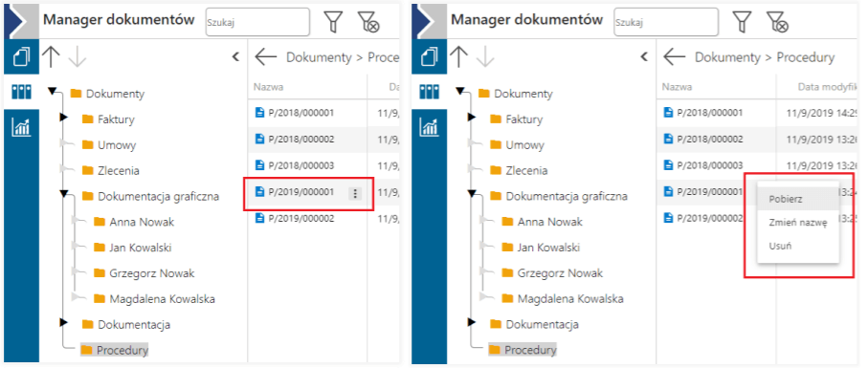Click date 11/9/2019 14:29 in right screenshot

822,114
